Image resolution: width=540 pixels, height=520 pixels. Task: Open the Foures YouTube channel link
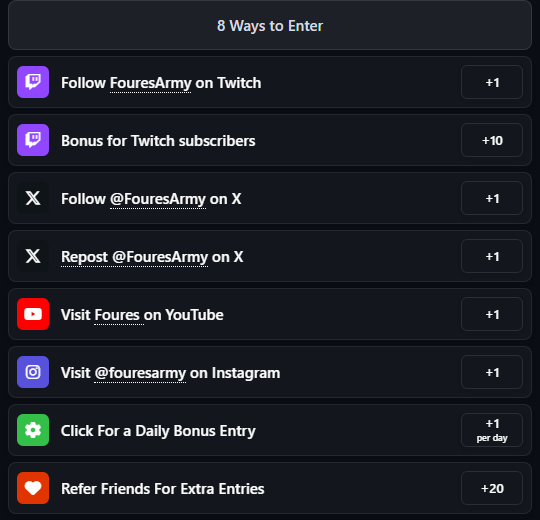coord(117,315)
